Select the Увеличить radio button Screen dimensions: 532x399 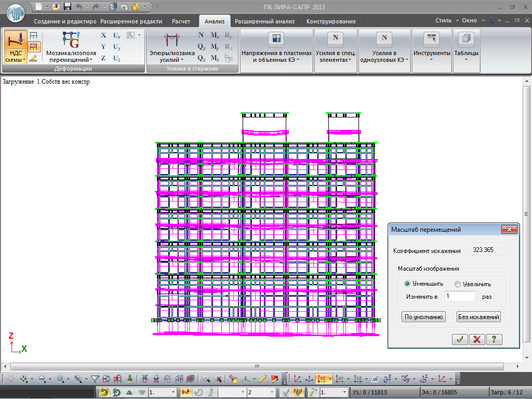point(458,284)
